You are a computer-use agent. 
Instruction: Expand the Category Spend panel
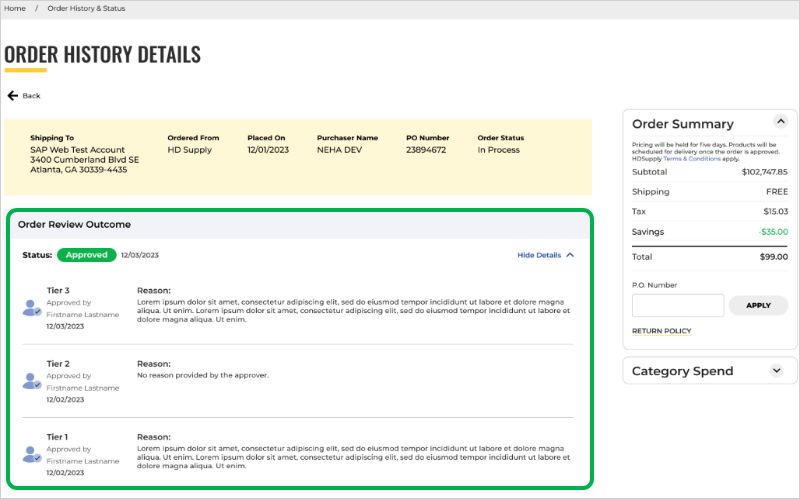click(x=777, y=370)
